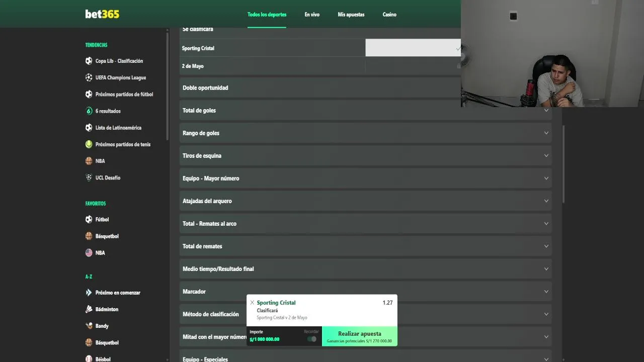Click US flag icon beside NBA in Favoritos
Viewport: 644px width, 362px height.
89,253
